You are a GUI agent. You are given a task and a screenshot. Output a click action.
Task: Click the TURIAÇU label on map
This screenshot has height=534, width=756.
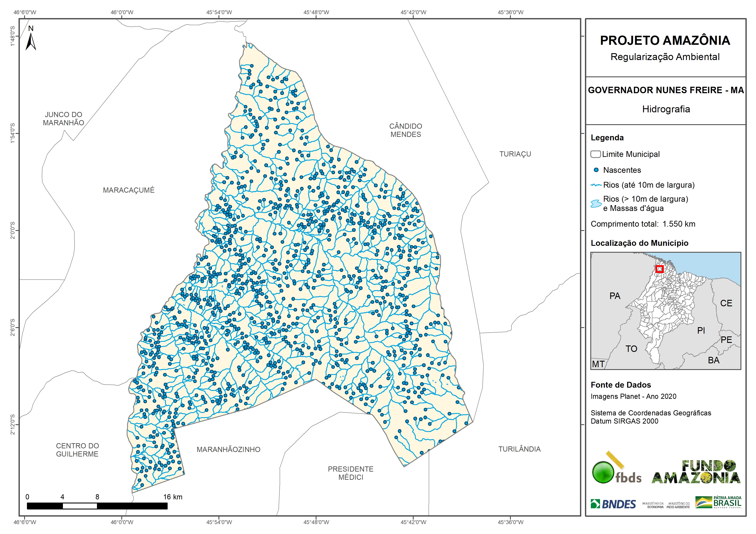[x=515, y=154]
